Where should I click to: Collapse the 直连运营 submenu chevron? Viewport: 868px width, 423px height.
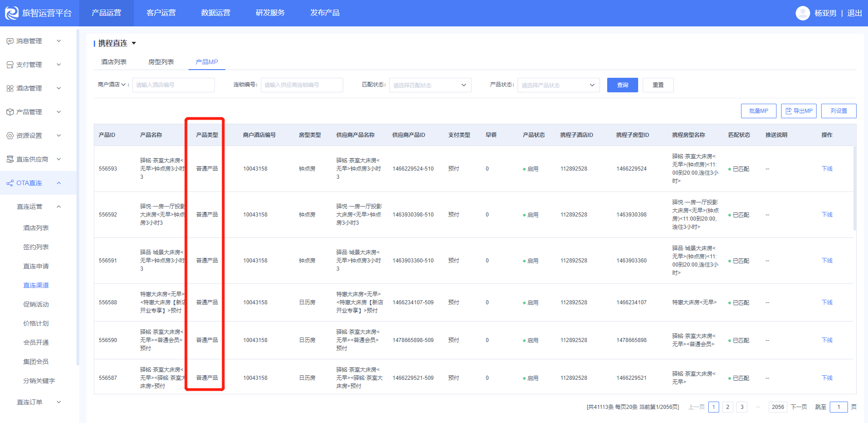pyautogui.click(x=59, y=206)
